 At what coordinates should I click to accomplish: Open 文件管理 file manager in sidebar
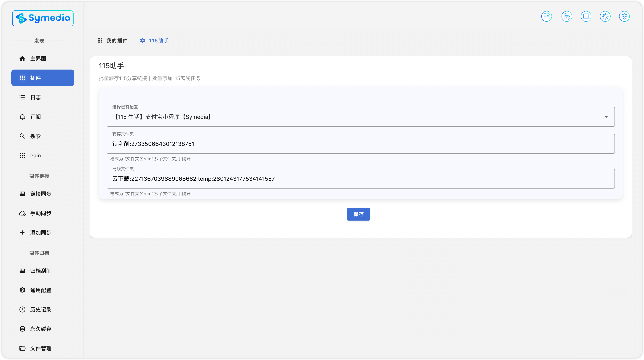point(41,348)
